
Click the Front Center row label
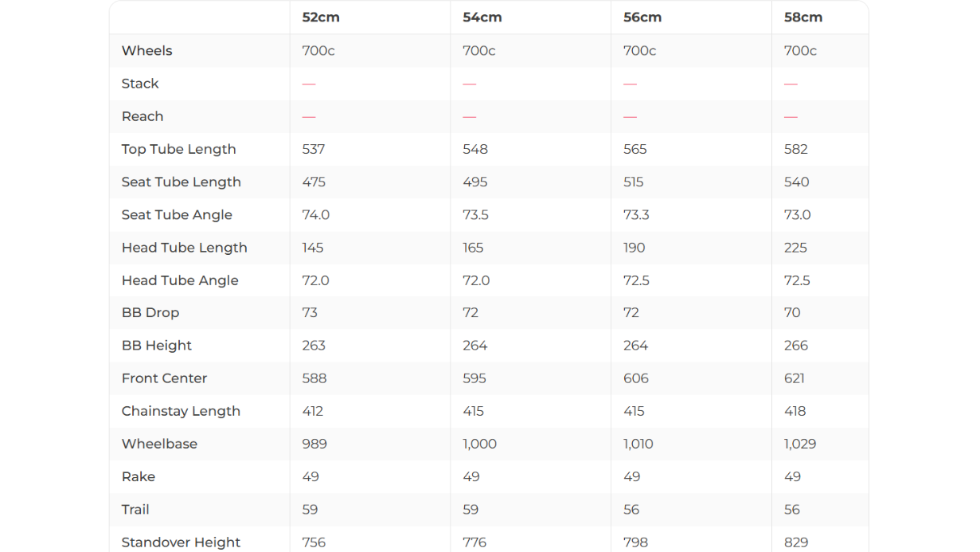[x=164, y=378]
